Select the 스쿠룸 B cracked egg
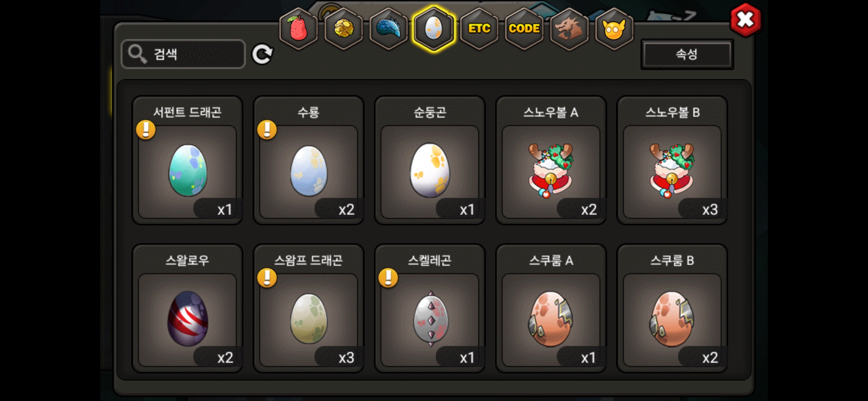Image resolution: width=868 pixels, height=401 pixels. point(672,308)
